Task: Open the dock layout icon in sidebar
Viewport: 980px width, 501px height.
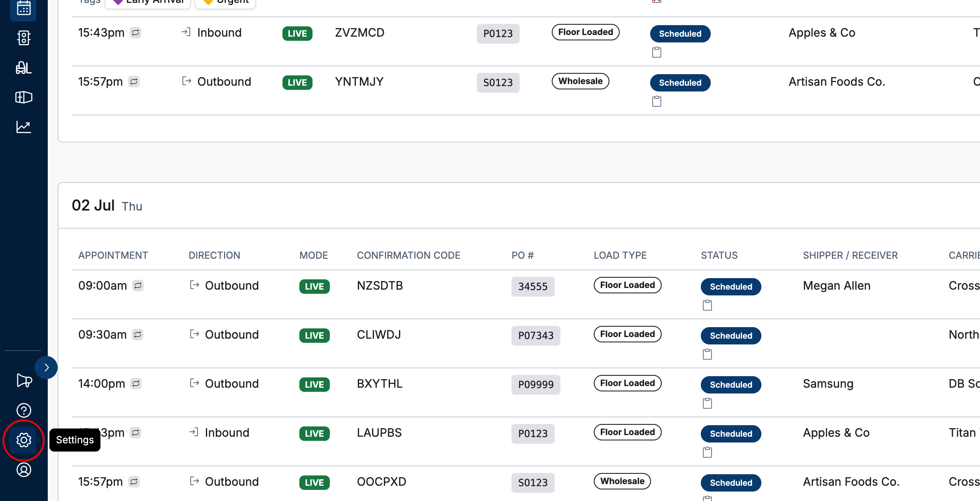Action: (x=23, y=97)
